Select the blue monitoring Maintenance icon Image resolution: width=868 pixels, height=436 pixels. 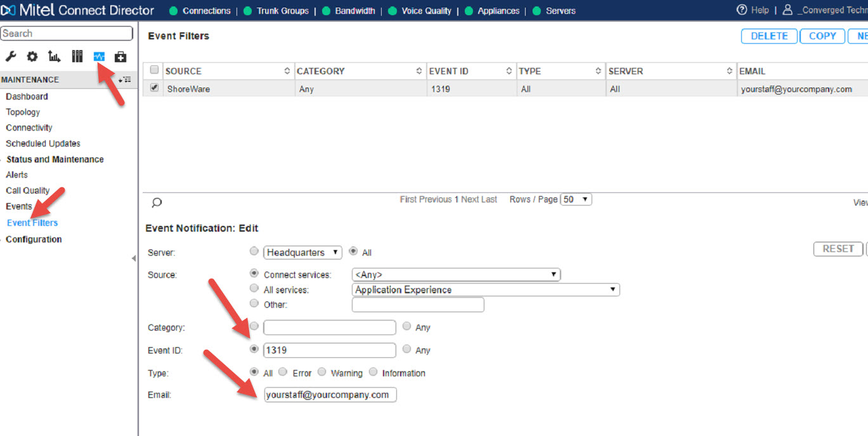click(x=99, y=57)
